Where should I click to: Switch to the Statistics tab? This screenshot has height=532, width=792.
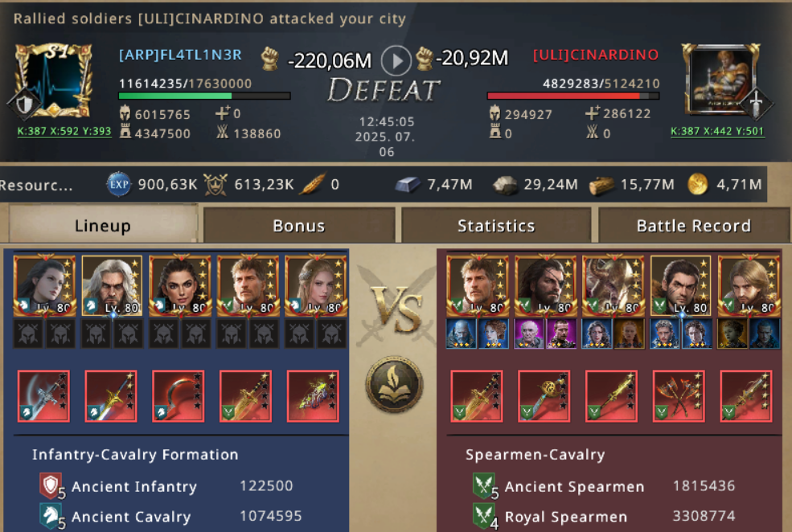click(496, 226)
